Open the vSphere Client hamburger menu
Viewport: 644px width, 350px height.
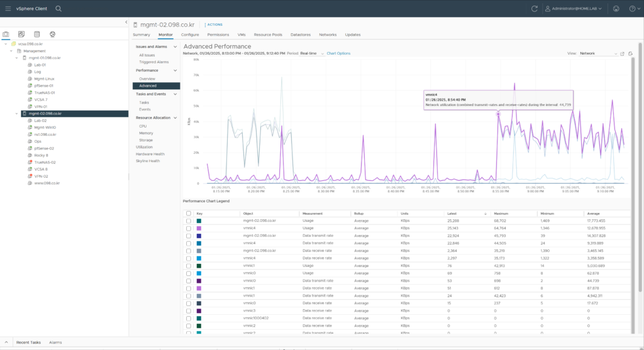[7, 8]
